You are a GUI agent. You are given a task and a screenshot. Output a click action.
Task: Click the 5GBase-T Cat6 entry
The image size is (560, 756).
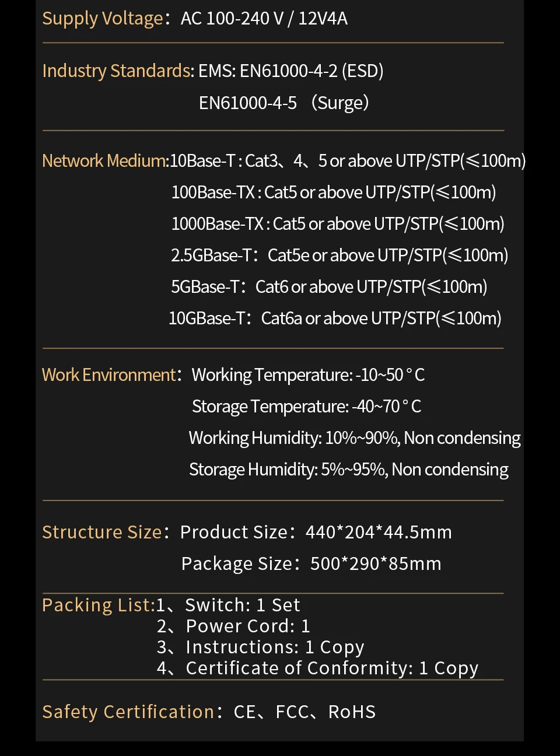point(329,286)
